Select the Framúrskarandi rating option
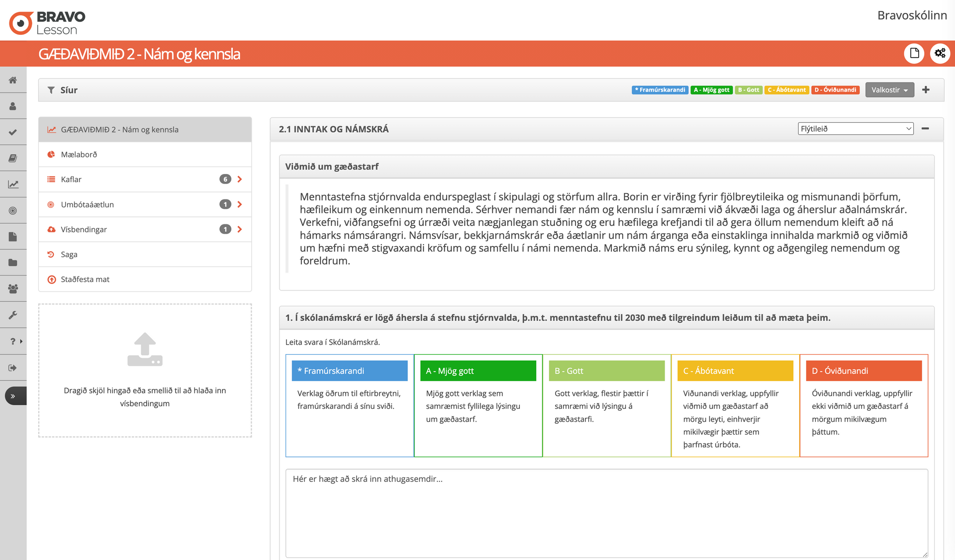The image size is (955, 560). 349,371
